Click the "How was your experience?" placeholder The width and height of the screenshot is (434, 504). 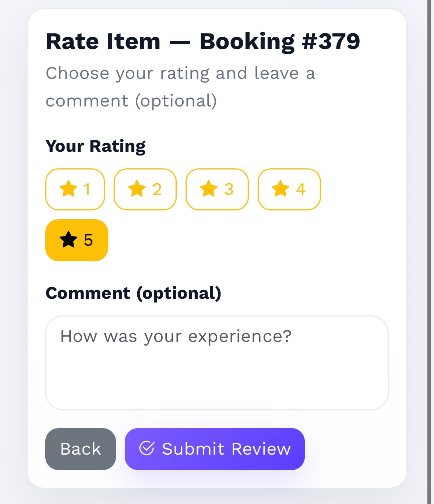(176, 336)
